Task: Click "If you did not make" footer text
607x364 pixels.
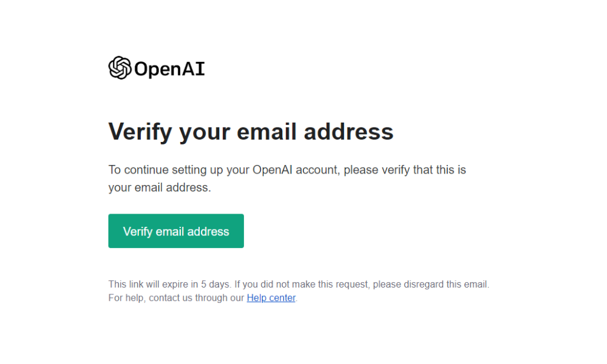Action: [275, 284]
